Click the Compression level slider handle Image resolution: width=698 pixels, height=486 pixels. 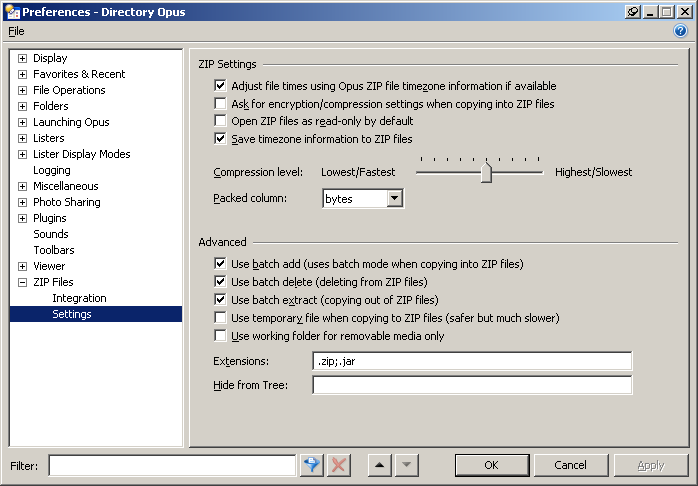(486, 173)
